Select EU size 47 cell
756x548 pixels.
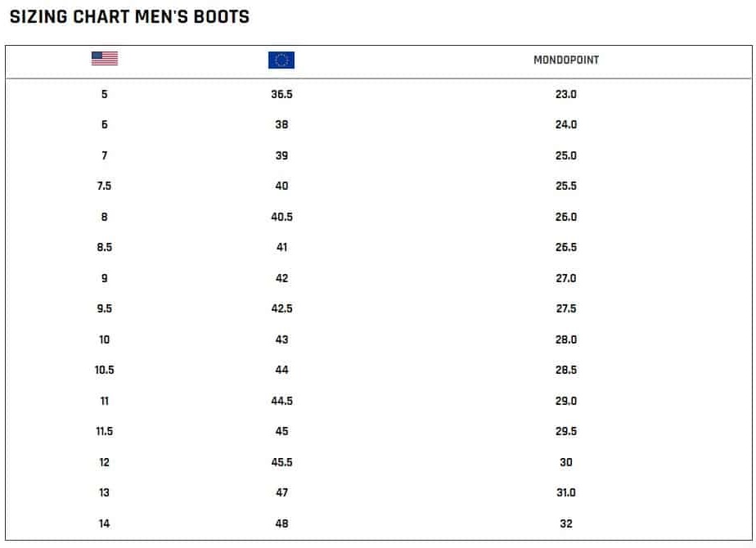pos(281,492)
